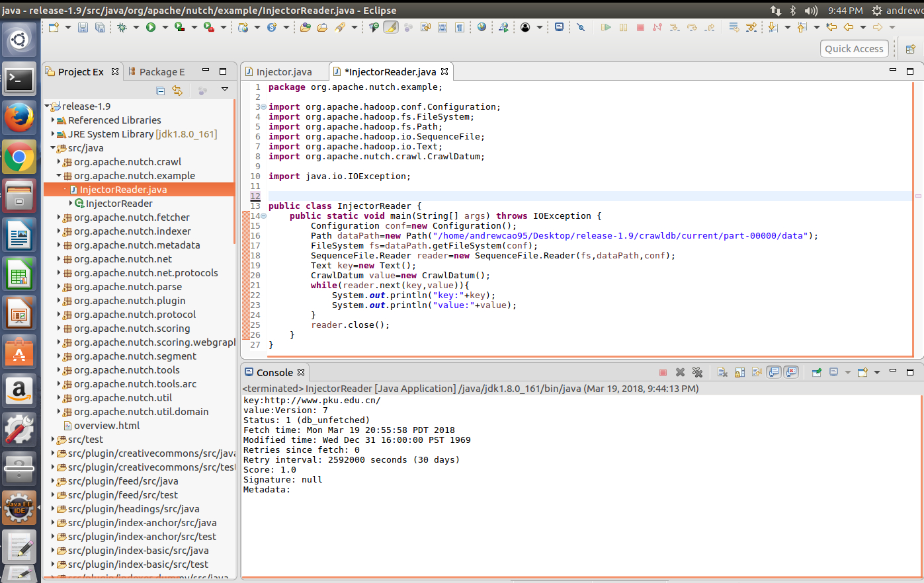Run the program with green play icon

151,27
